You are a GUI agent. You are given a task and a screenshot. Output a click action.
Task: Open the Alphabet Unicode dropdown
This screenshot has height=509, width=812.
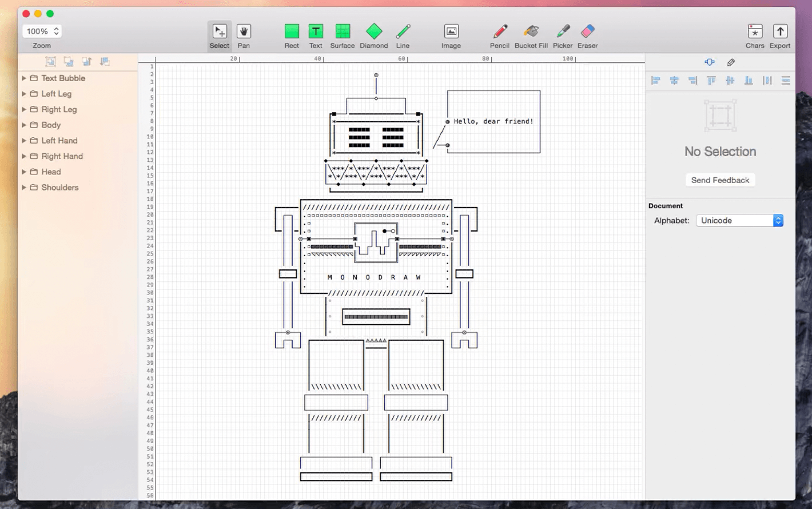pos(739,220)
